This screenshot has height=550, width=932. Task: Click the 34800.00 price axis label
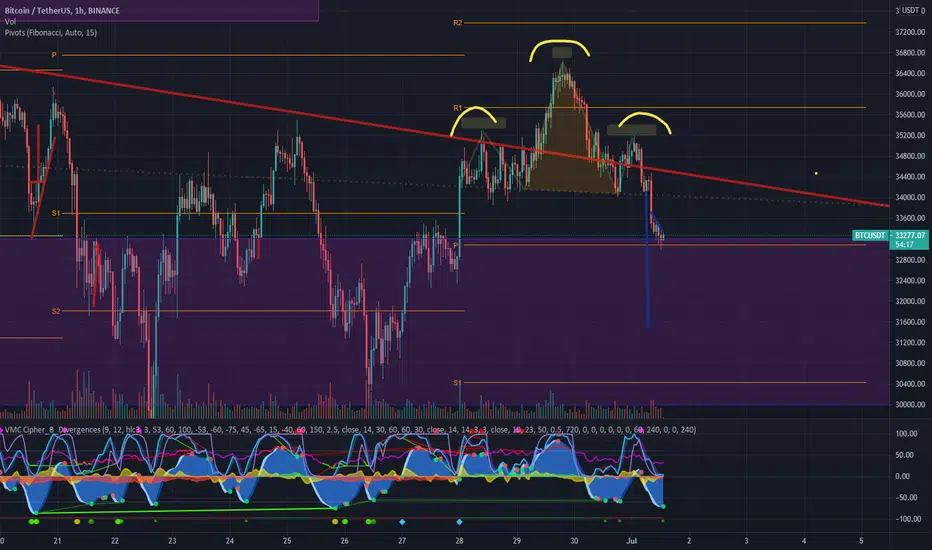click(x=910, y=156)
